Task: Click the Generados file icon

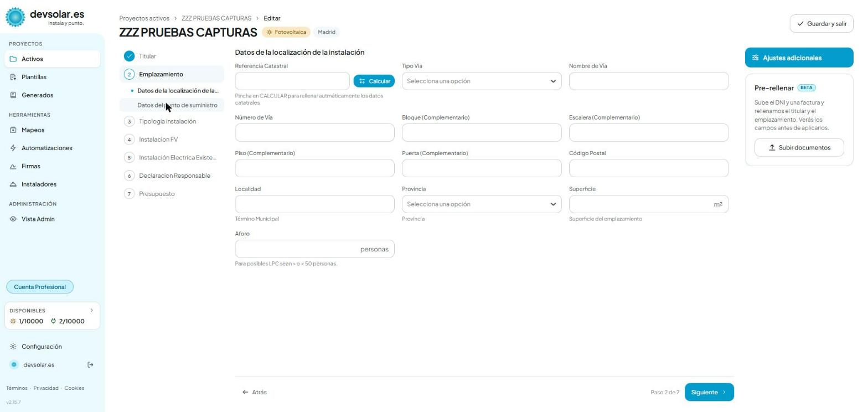Action: (x=13, y=95)
